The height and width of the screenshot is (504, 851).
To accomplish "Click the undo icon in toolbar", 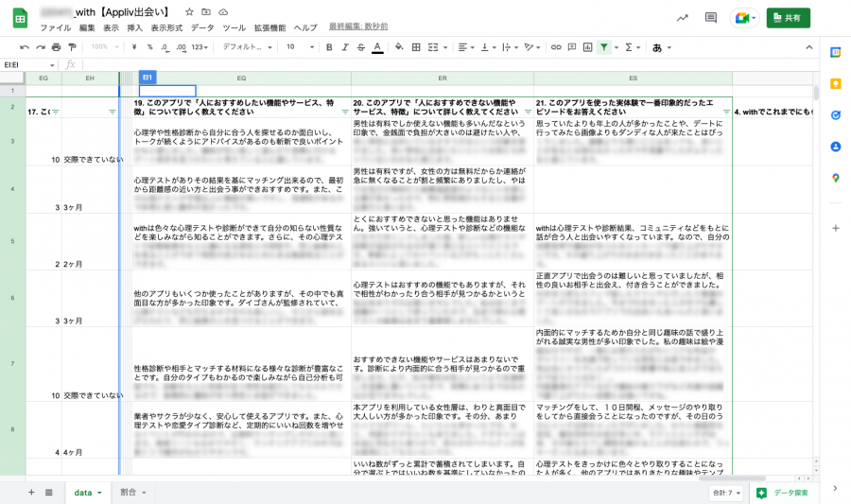I will (25, 47).
